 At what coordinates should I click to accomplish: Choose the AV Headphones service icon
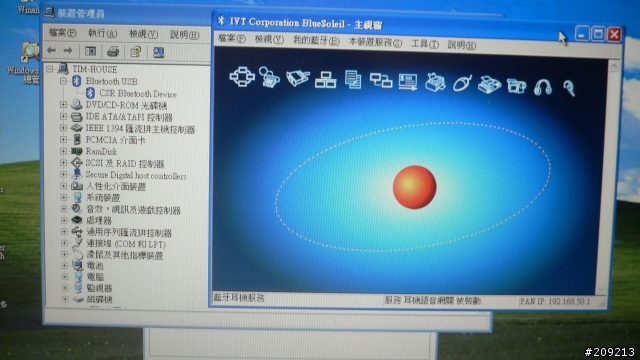tap(543, 87)
